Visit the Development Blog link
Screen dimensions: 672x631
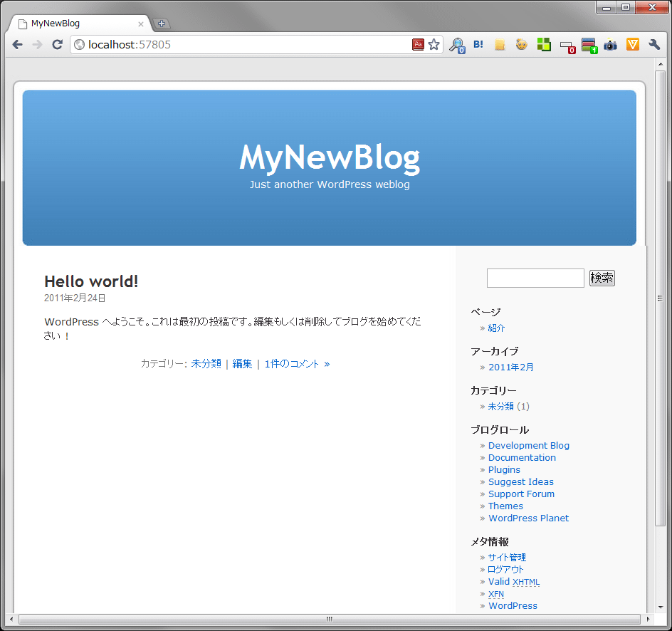point(529,446)
